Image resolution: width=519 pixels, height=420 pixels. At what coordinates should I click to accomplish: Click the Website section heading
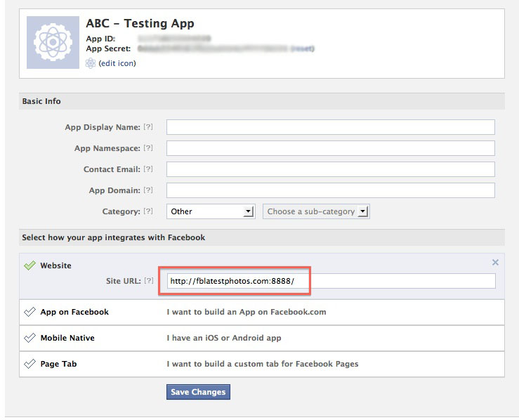pos(55,265)
